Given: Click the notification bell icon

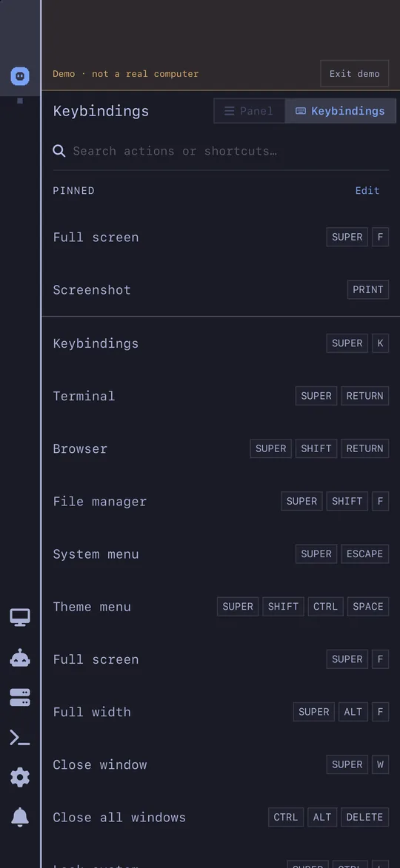Looking at the screenshot, I should [x=20, y=817].
